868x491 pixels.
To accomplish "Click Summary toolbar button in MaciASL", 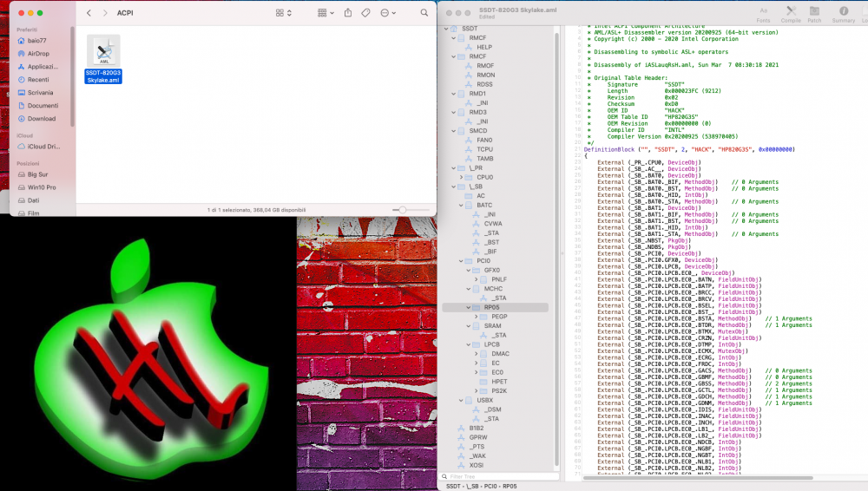I will tap(843, 15).
